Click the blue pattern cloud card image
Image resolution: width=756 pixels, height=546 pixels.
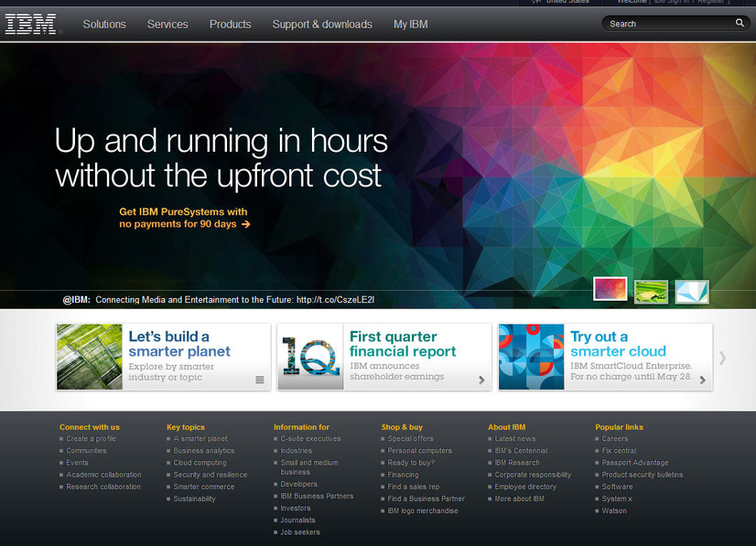coord(532,357)
